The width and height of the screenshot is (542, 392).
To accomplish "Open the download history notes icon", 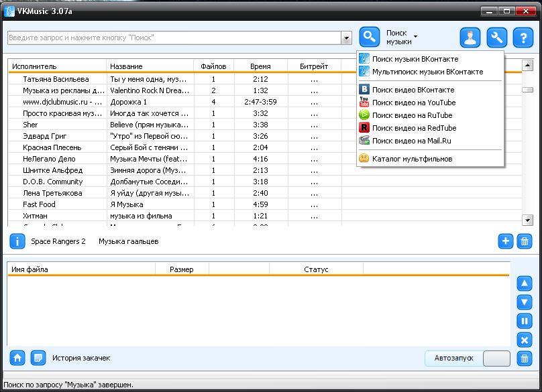I will 38,358.
